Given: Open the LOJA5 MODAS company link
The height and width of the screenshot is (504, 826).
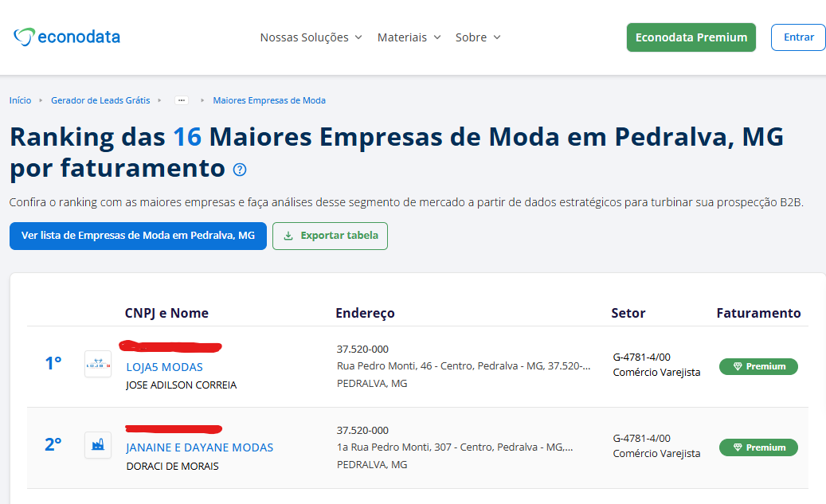Looking at the screenshot, I should [x=164, y=367].
